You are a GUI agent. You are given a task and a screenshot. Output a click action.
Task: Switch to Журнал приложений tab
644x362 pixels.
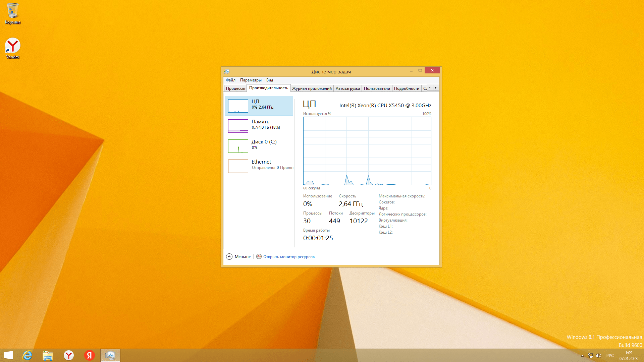click(x=312, y=88)
